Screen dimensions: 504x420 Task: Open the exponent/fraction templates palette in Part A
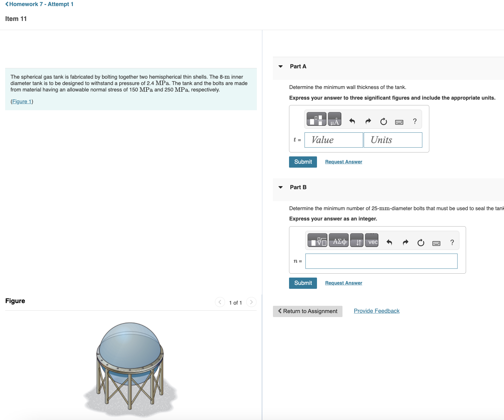tap(317, 119)
